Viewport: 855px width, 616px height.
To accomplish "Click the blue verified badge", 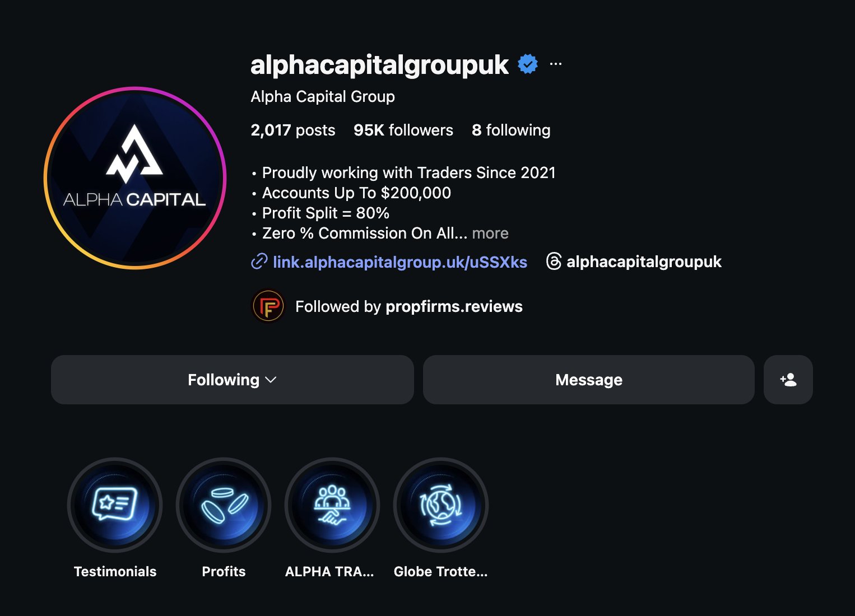I will [528, 64].
